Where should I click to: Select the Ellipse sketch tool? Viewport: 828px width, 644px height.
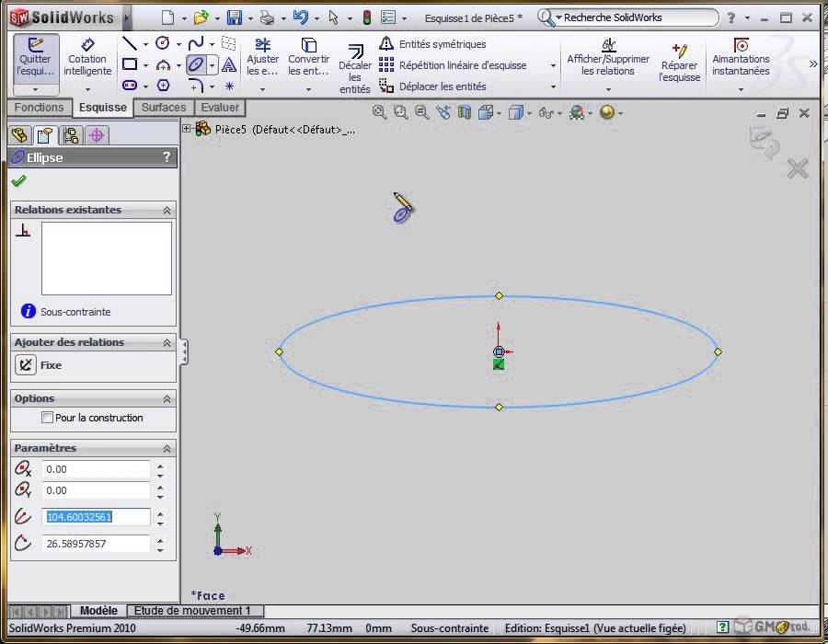[x=195, y=65]
